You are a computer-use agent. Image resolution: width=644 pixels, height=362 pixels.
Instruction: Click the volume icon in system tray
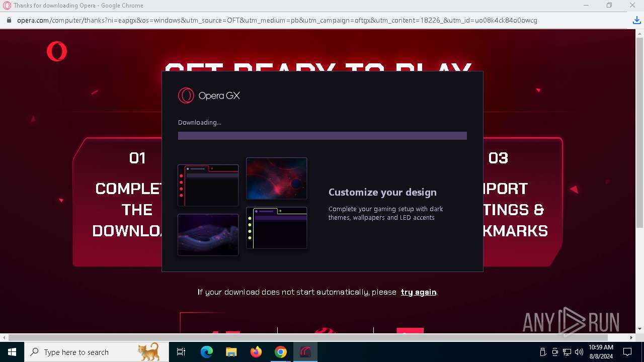point(579,352)
